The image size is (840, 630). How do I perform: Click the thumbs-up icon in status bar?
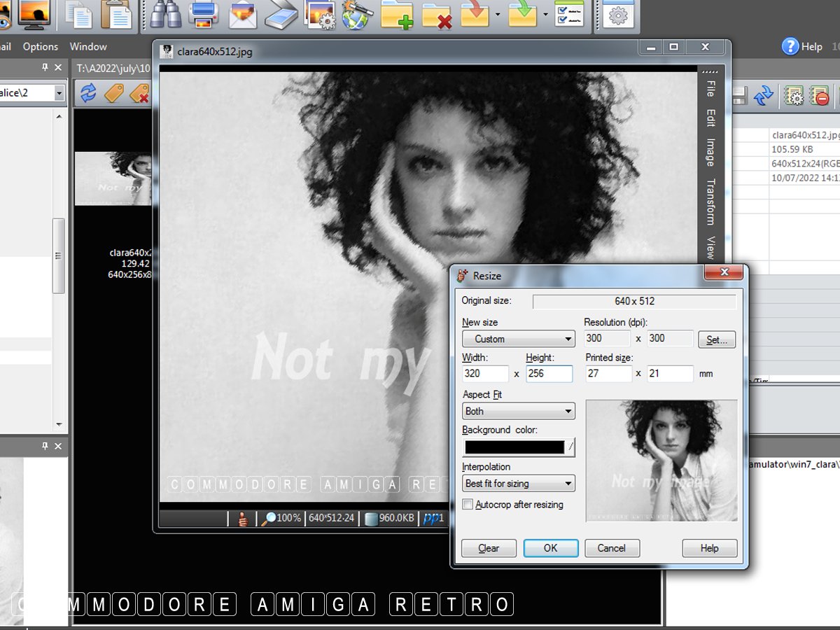coord(243,519)
